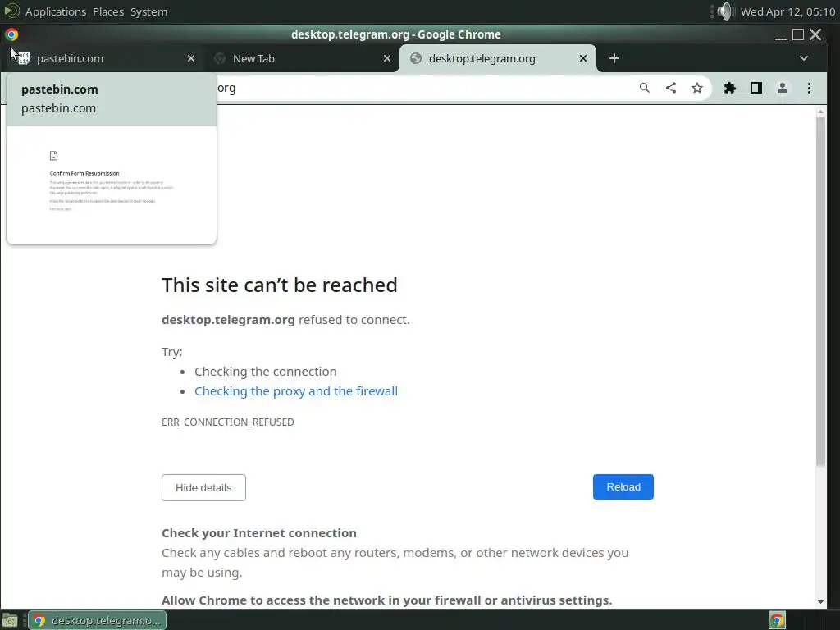Screen dimensions: 840x630
Task: Click the search icon in address bar
Action: coord(645,88)
